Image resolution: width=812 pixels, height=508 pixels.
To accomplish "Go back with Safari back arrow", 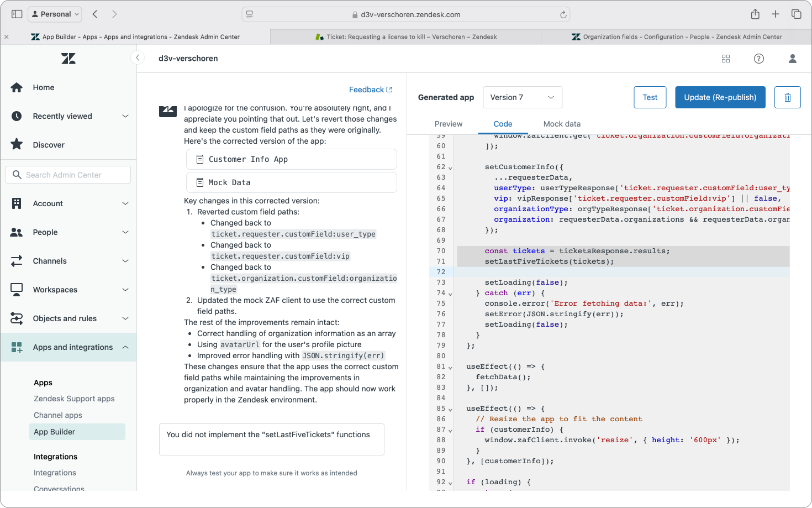I will click(95, 14).
